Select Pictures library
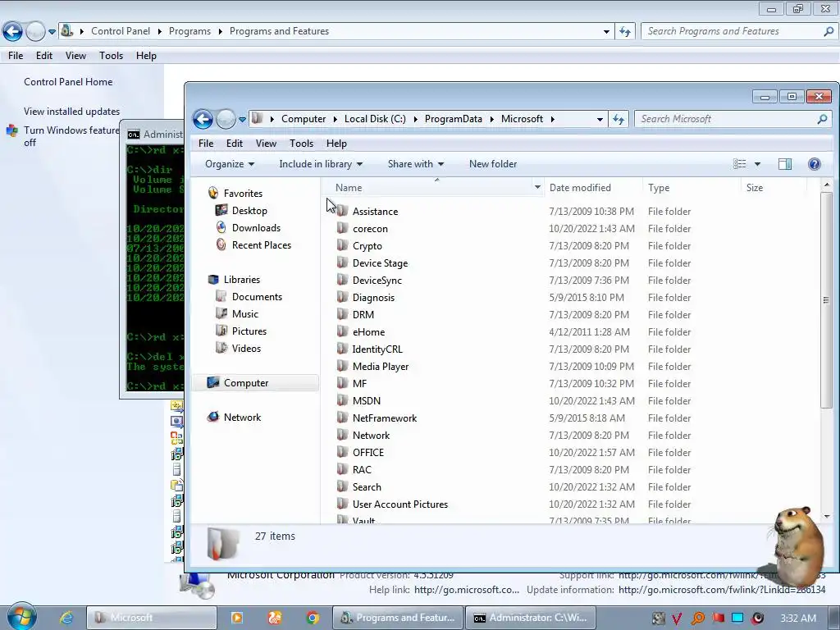Viewport: 840px width, 630px height. point(249,331)
